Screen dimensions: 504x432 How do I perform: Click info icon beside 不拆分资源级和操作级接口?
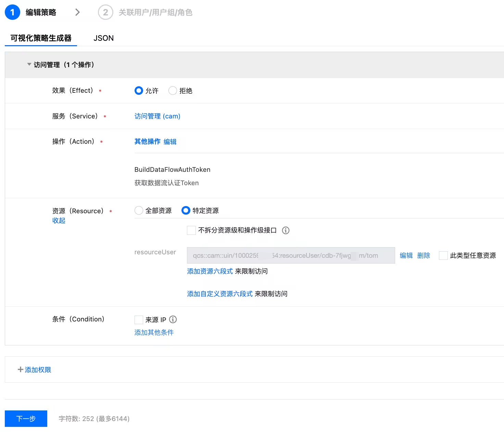click(286, 230)
